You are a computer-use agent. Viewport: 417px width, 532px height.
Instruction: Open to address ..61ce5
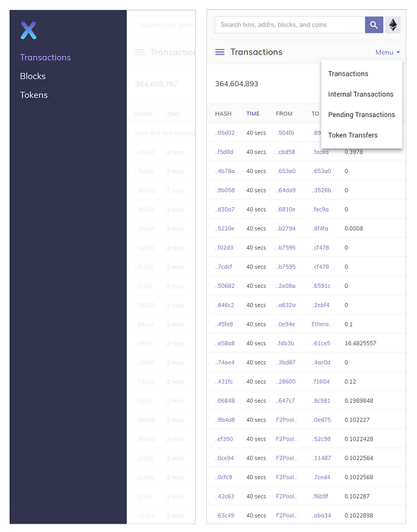321,343
